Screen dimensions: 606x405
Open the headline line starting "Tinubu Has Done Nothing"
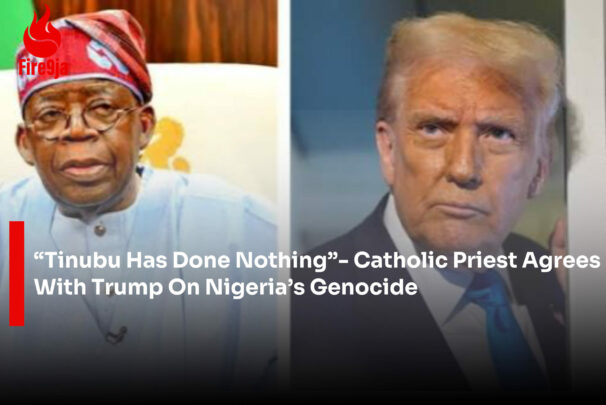(317, 260)
